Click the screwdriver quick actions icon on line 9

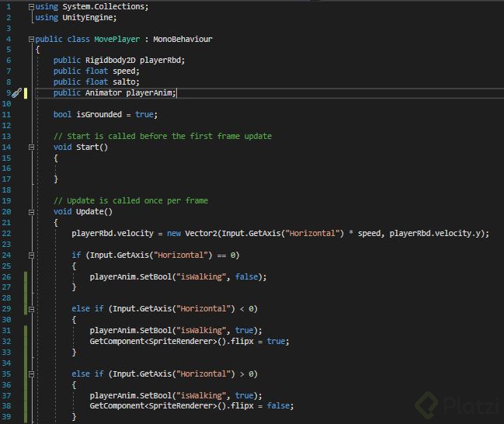[17, 93]
